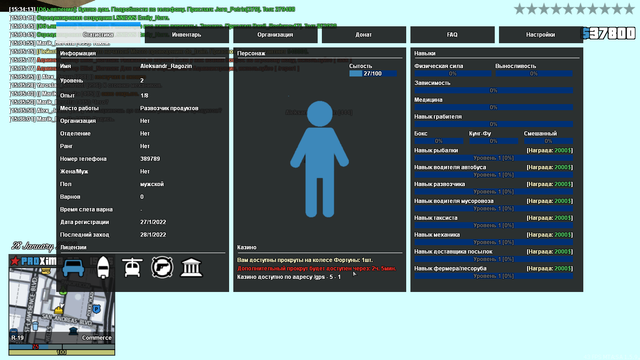Click the player name Aleksandr_Ragozin

(166, 66)
